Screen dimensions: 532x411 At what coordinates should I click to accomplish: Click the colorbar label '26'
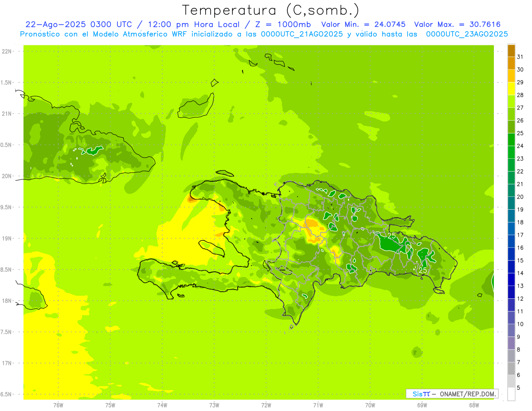tap(520, 120)
